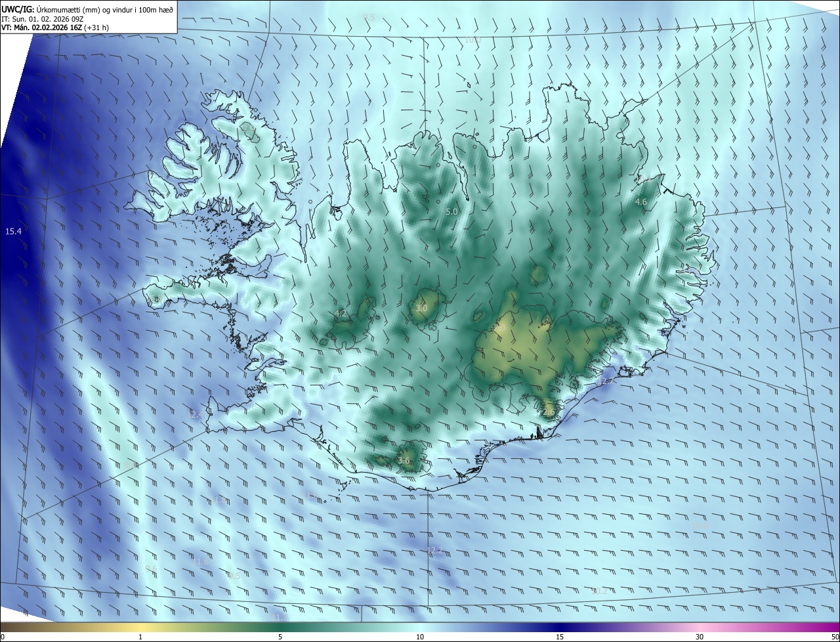
Task: Click the 12.2 value label south of Iceland
Action: pyautogui.click(x=435, y=550)
